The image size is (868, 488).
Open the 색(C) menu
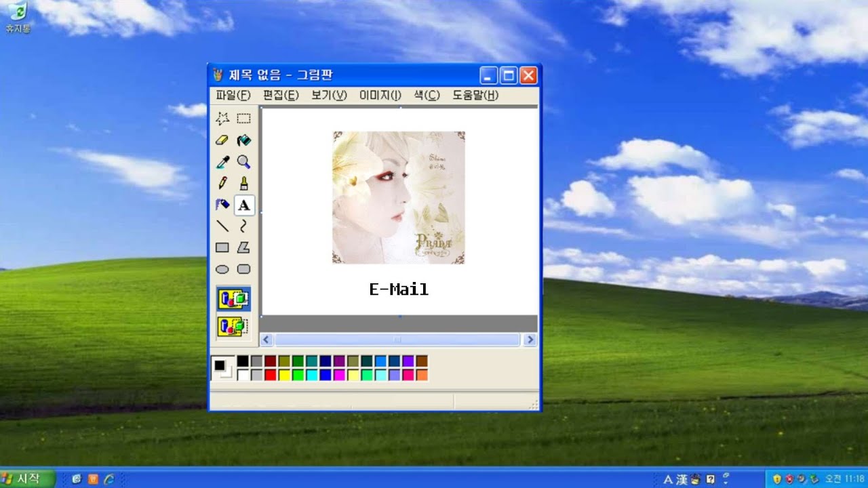coord(427,96)
